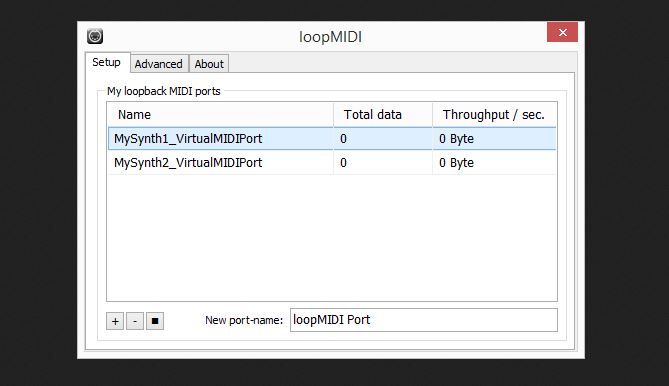Click the 0 Byte throughput for MySynth2_VirtualMIDIPort
Screen dimensions: 669x386
[x=457, y=163]
